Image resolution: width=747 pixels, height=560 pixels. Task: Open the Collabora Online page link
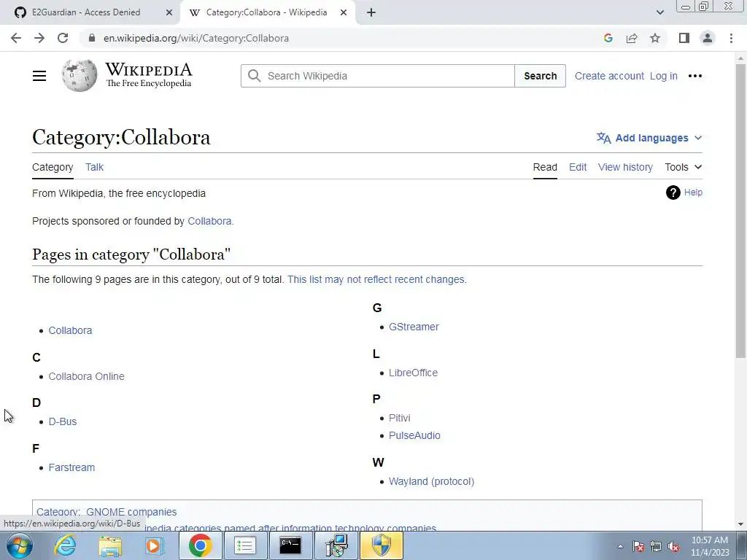point(86,376)
